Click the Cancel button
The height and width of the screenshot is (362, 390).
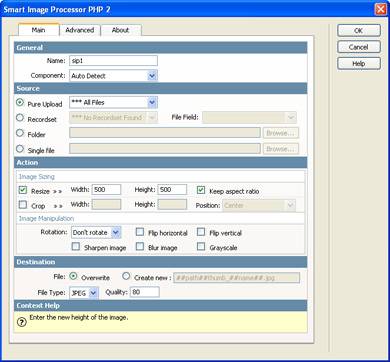pyautogui.click(x=359, y=47)
